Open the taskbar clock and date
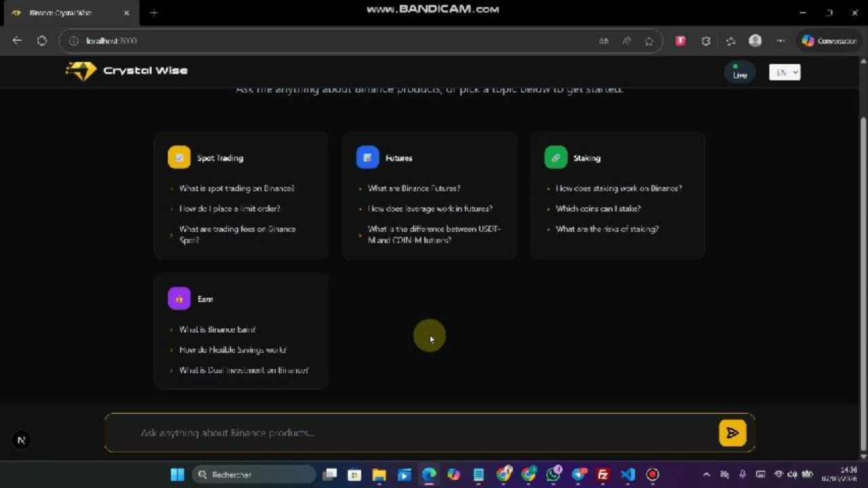The height and width of the screenshot is (488, 868). pos(840,474)
